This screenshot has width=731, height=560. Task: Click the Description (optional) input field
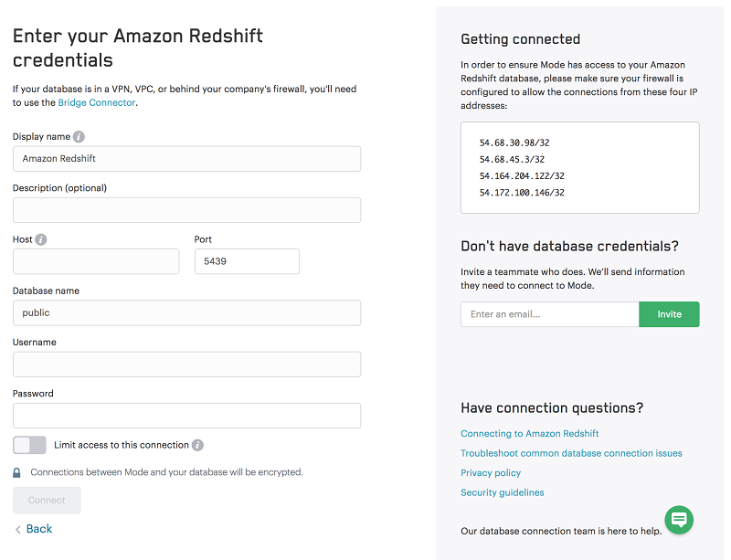click(186, 210)
